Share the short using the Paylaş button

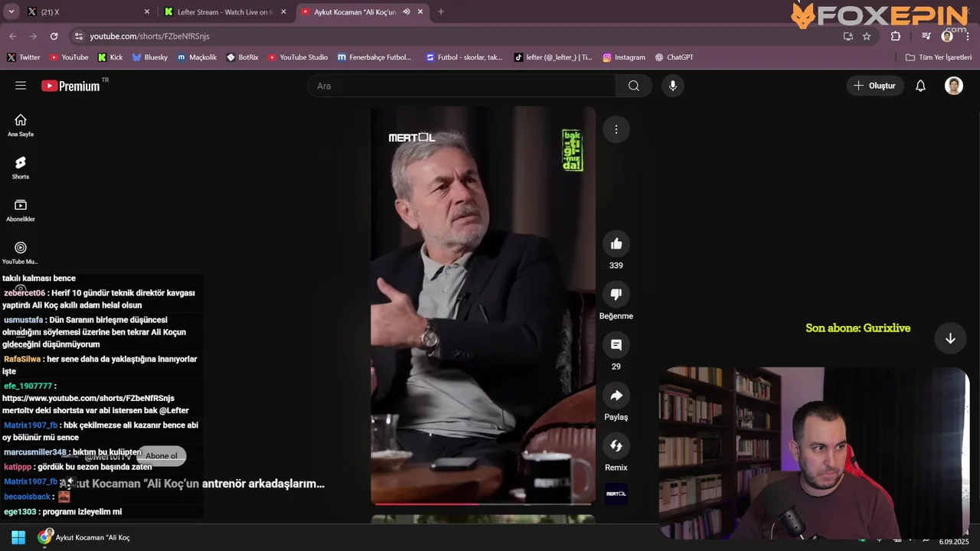[616, 396]
